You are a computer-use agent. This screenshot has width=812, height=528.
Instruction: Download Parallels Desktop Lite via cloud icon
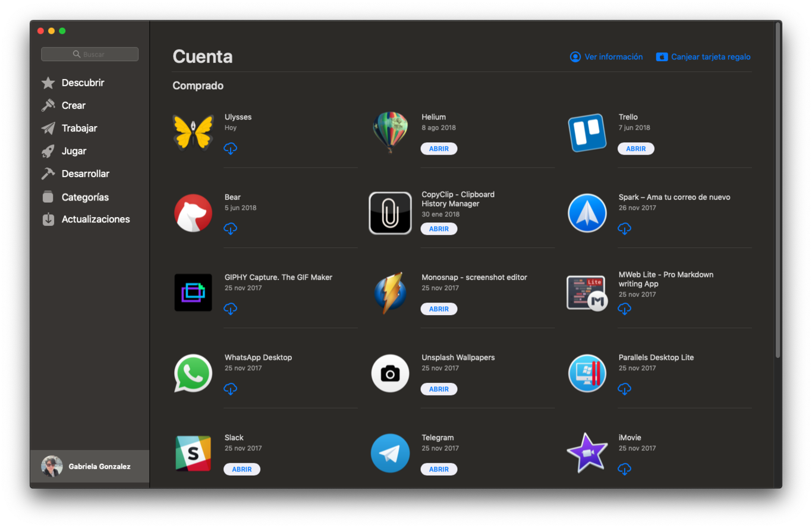point(624,389)
